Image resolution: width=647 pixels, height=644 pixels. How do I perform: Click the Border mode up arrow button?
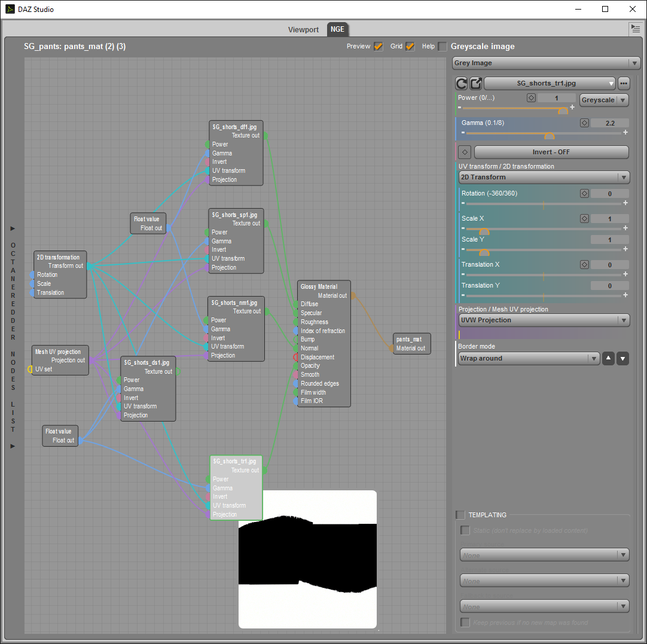[x=608, y=359]
